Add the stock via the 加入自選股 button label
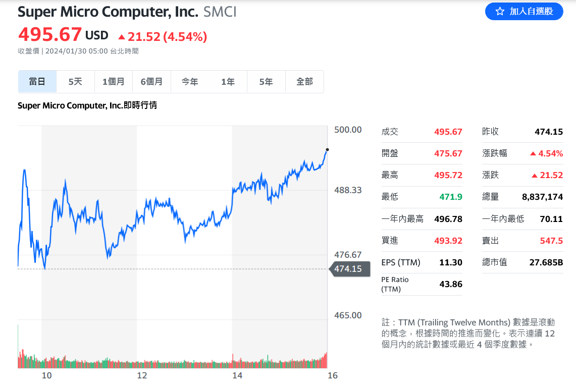 click(531, 11)
